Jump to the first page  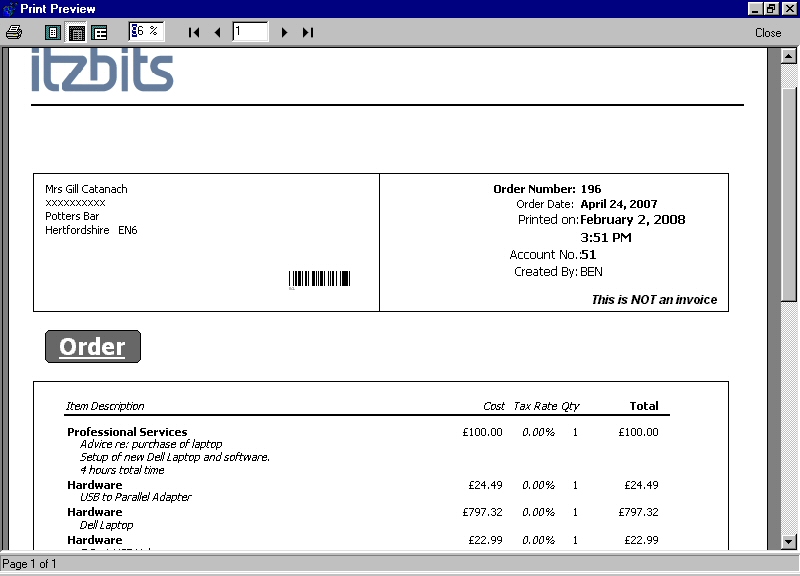coord(194,32)
